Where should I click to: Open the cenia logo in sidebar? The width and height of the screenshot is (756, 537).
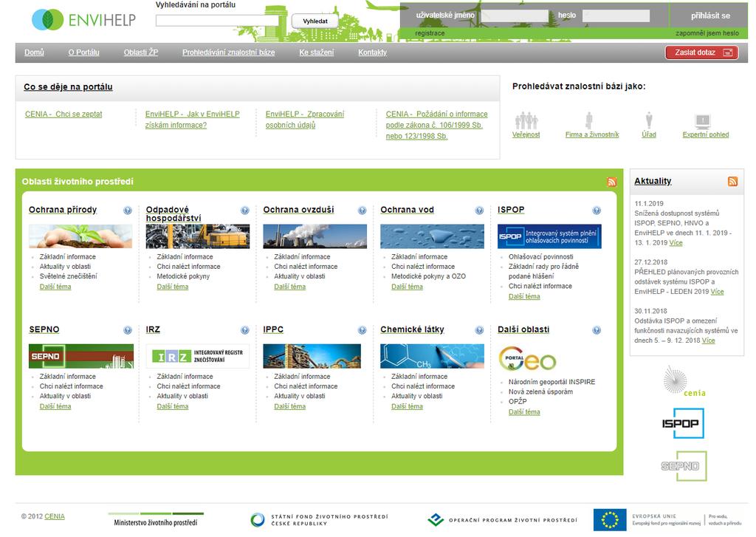(684, 381)
